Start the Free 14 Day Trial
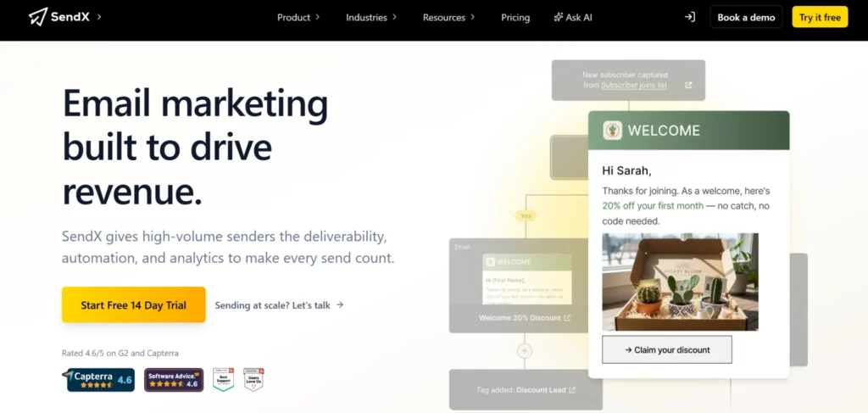868x413 pixels. point(133,304)
